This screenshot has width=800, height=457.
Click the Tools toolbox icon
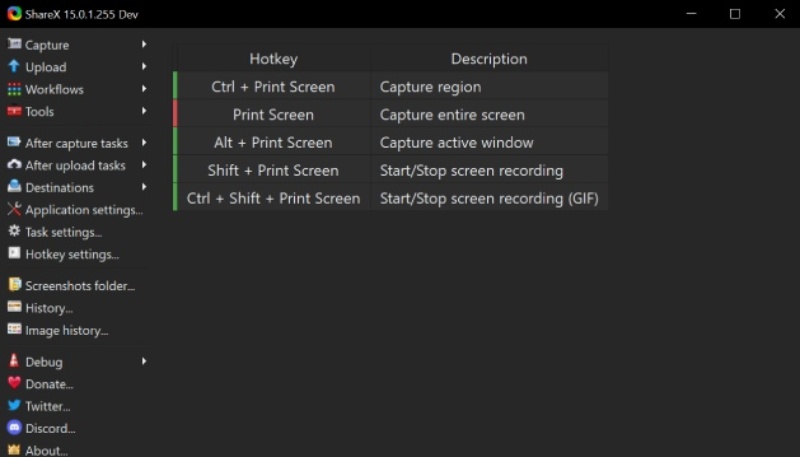(14, 111)
